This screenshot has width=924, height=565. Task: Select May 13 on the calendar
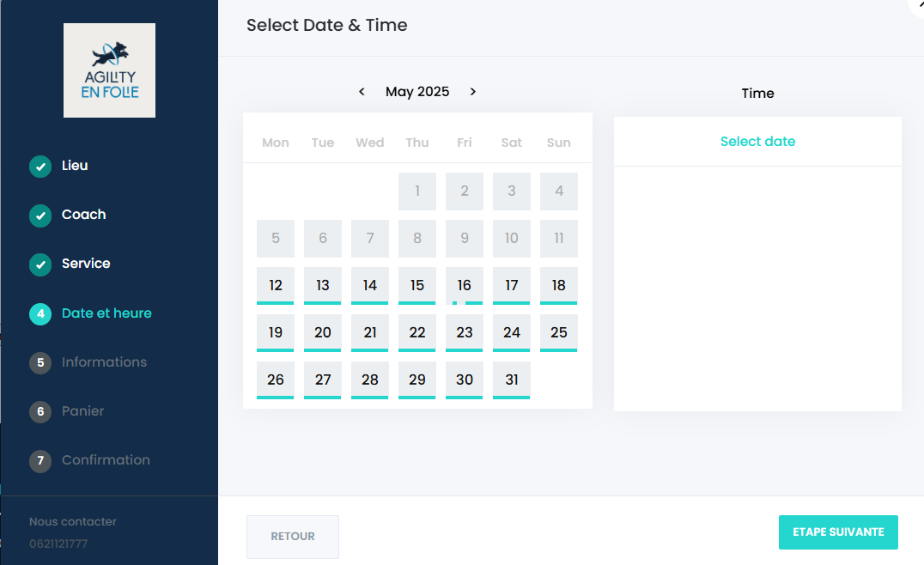pos(322,286)
